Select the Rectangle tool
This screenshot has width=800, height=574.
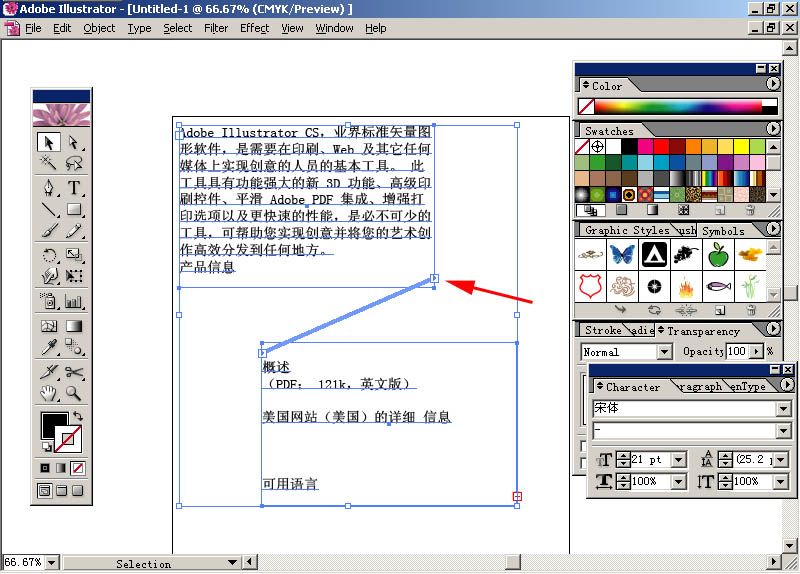point(74,209)
